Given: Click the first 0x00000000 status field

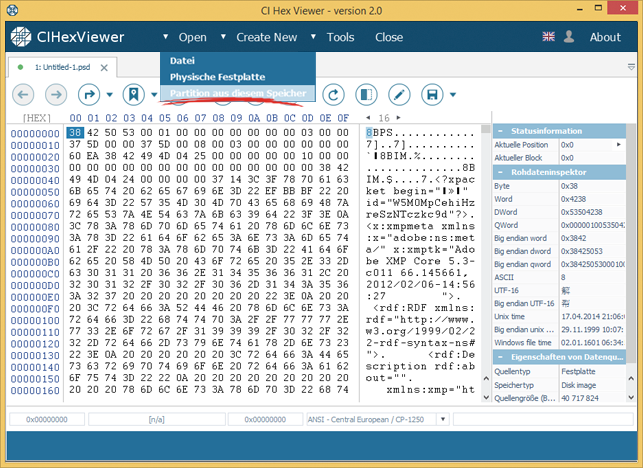Looking at the screenshot, I should point(47,419).
